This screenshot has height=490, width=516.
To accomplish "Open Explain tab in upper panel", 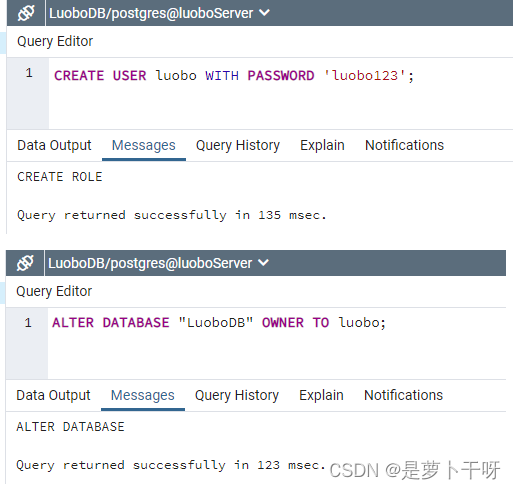I will 322,145.
